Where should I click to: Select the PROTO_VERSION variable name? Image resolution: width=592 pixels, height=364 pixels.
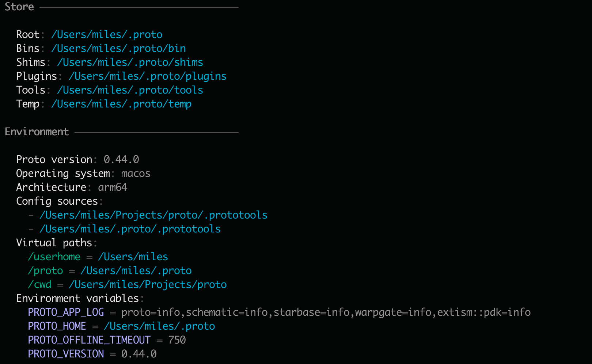66,354
